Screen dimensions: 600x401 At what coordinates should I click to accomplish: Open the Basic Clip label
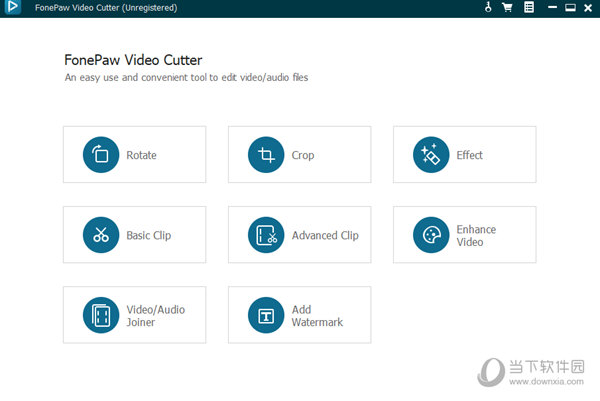[148, 235]
